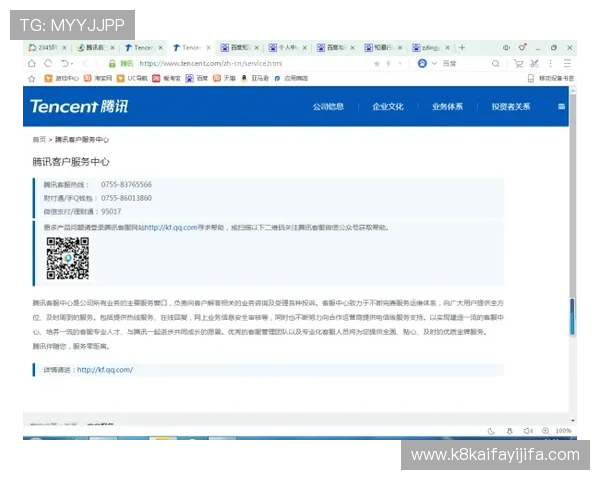The height and width of the screenshot is (480, 600).
Task: Open the vertical three-dot more menu
Action: pos(551,64)
